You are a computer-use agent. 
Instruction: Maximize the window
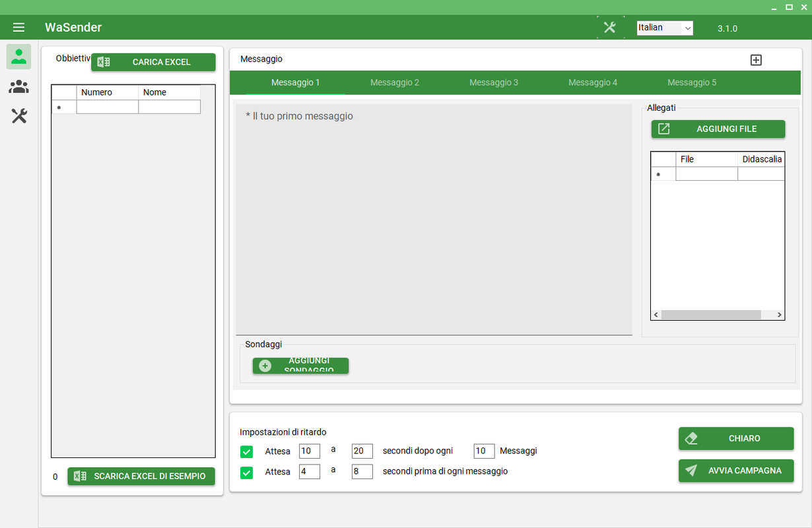789,7
